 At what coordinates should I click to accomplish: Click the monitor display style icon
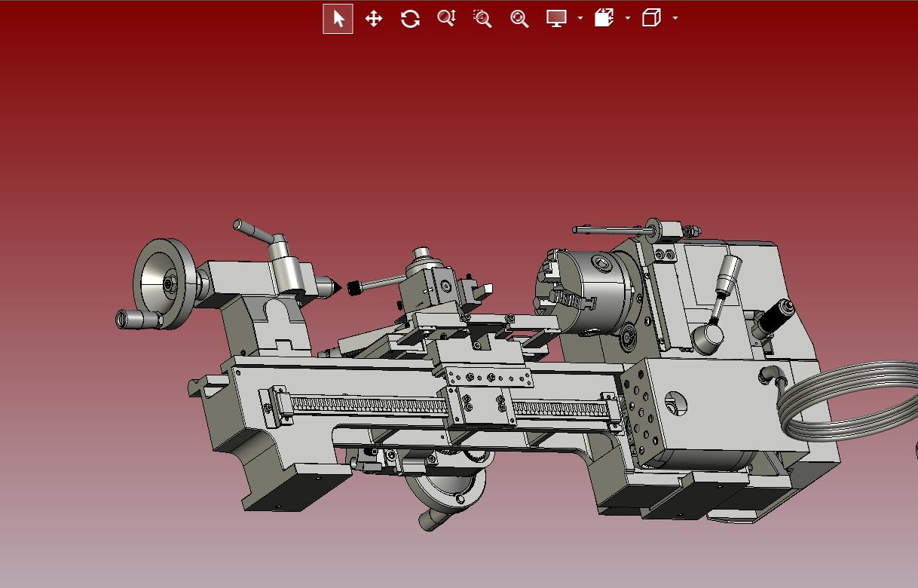[556, 18]
